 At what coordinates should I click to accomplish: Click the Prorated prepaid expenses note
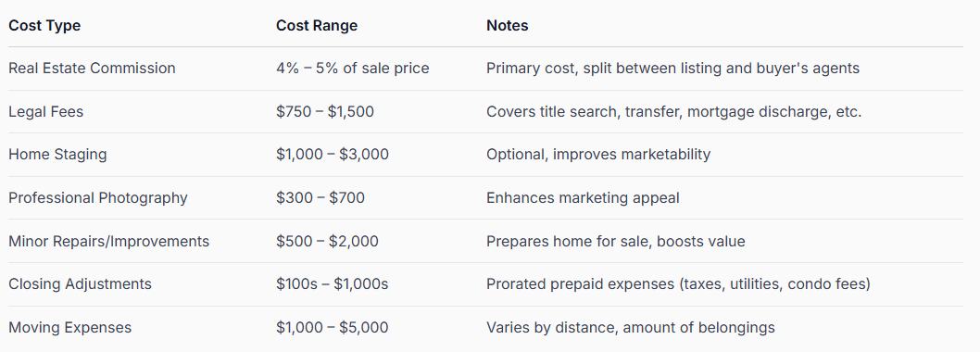(x=679, y=283)
